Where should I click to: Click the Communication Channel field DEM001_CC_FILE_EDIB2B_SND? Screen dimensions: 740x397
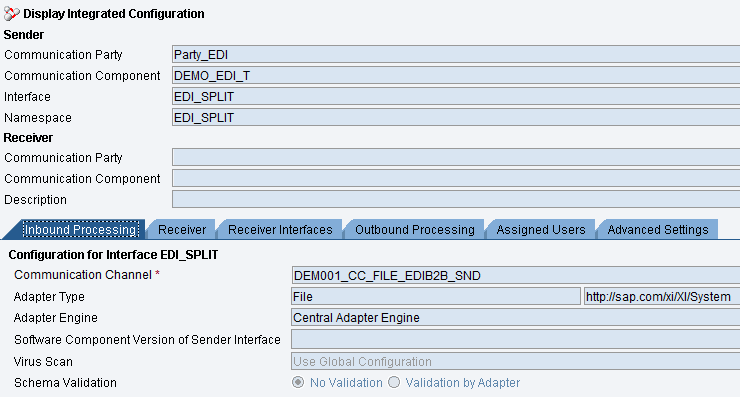tap(515, 275)
